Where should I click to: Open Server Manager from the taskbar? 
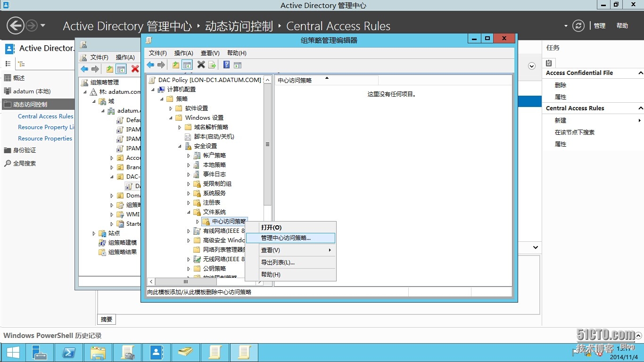[40, 353]
